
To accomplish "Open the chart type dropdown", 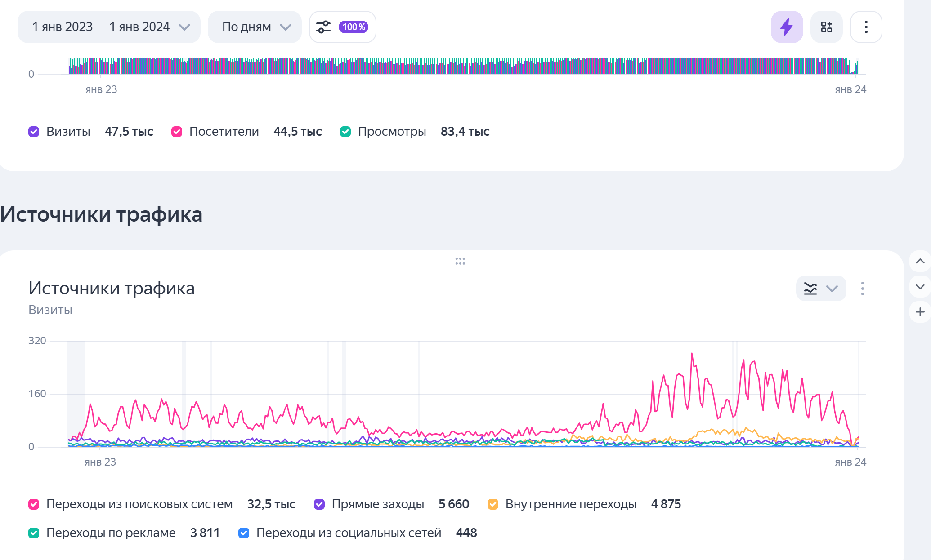I will 821,289.
